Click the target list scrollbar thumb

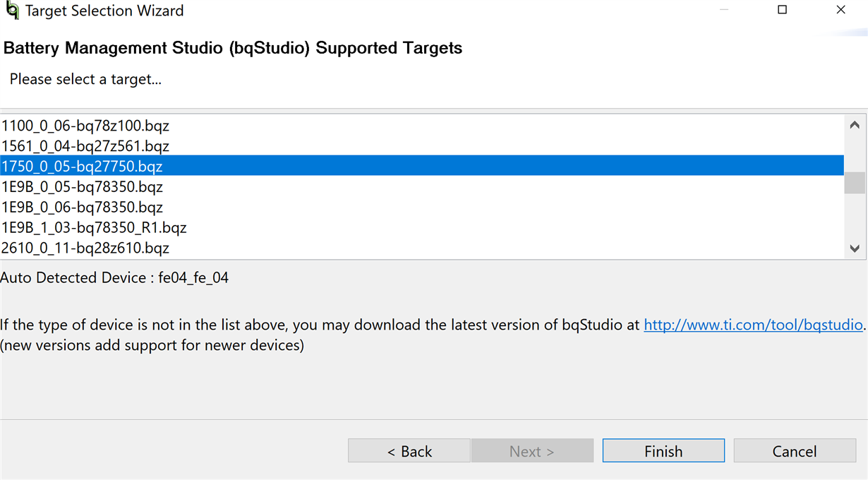pos(855,183)
